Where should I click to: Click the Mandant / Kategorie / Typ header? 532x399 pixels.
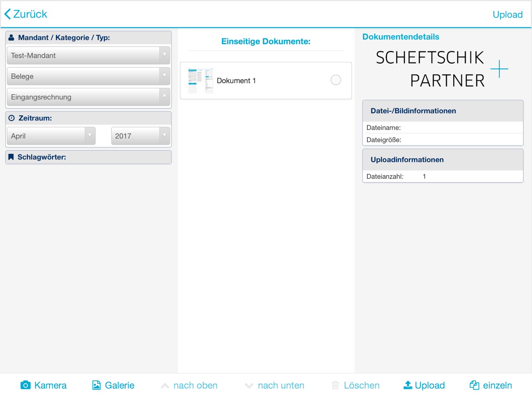88,38
